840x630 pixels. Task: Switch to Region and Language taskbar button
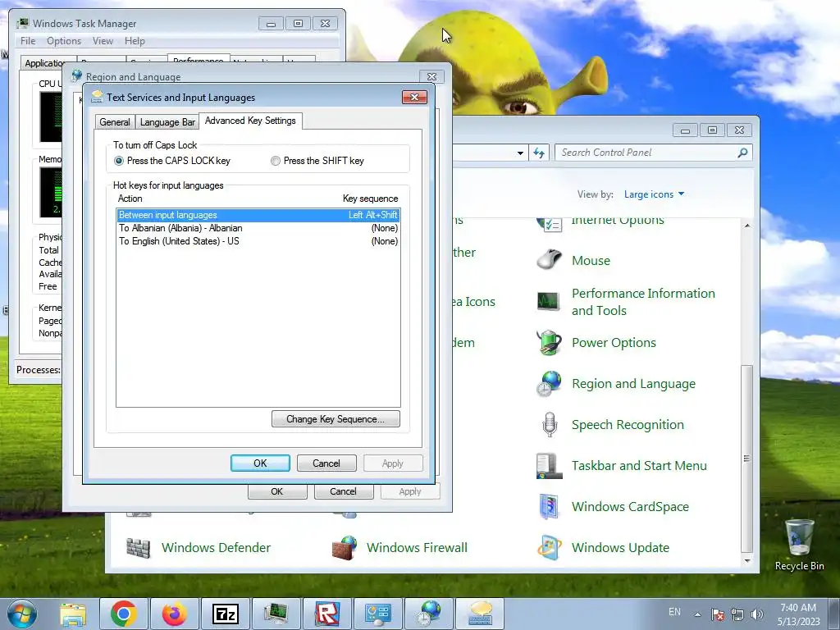tap(429, 614)
